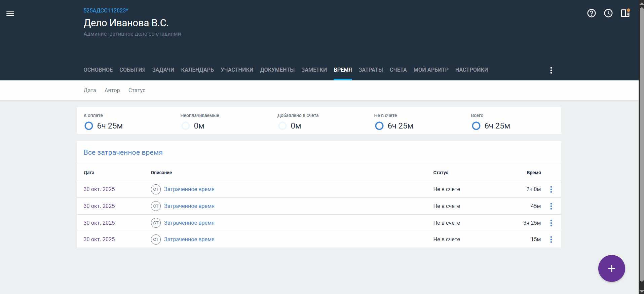Open the case header three-dot menu

[x=551, y=70]
